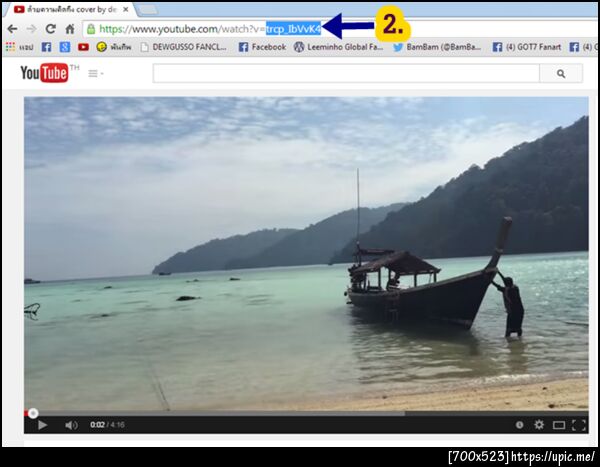This screenshot has height=467, width=600.
Task: Click the magnifier search button
Action: 561,73
